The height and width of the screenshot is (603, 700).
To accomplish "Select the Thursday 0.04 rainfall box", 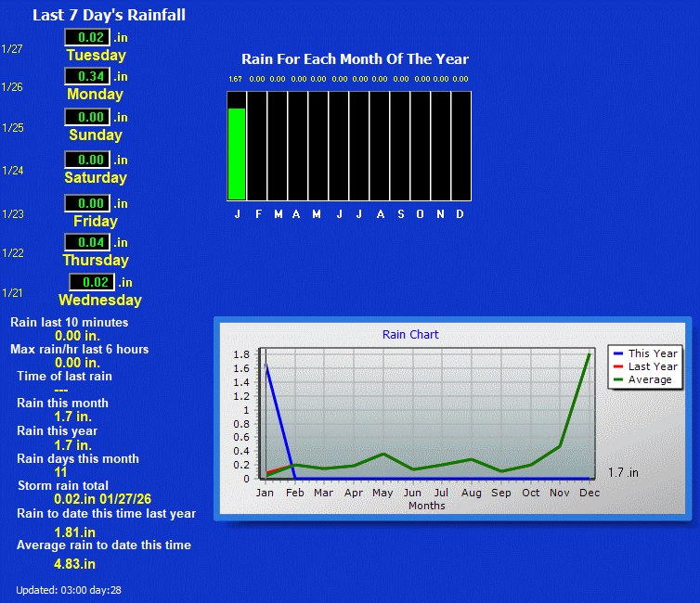I will 87,242.
